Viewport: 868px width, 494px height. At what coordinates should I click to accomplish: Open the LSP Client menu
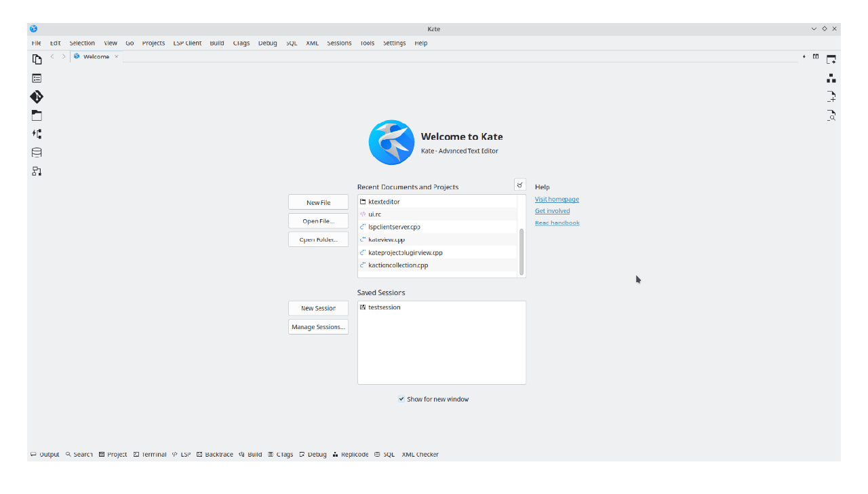click(x=187, y=43)
